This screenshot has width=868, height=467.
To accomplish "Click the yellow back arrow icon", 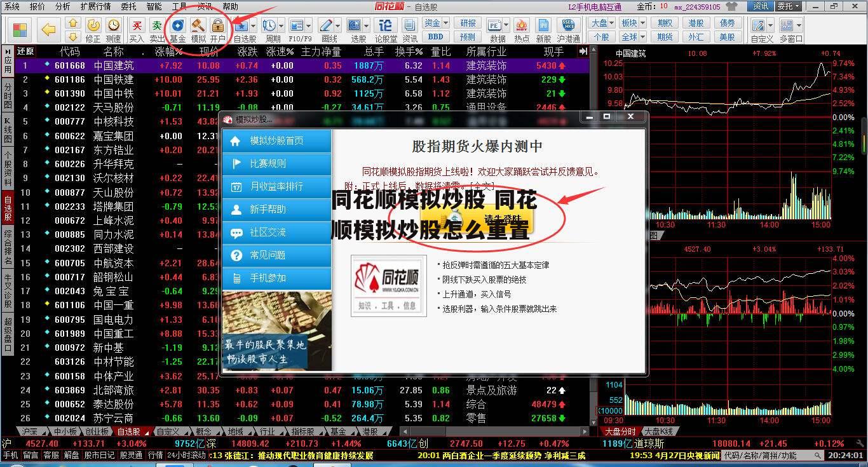I will click(49, 29).
